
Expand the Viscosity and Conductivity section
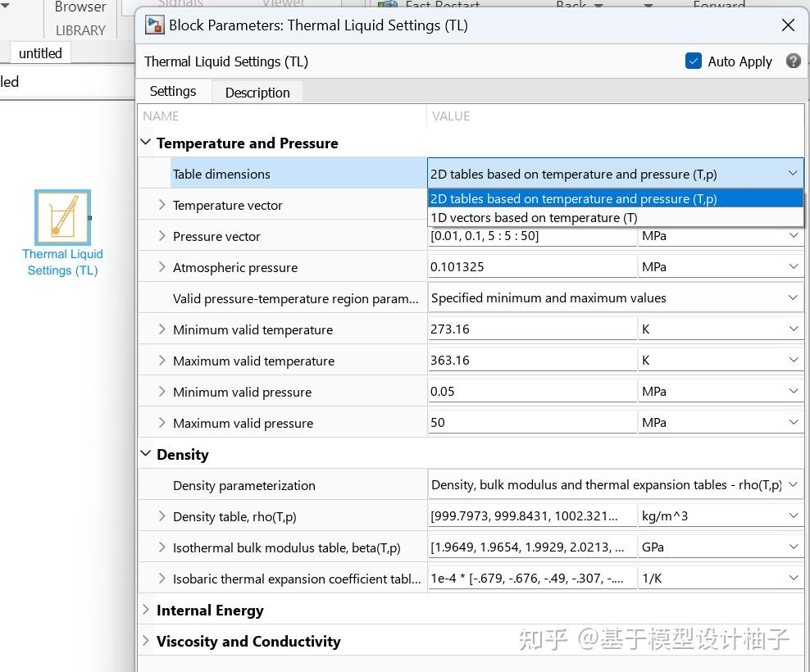146,641
